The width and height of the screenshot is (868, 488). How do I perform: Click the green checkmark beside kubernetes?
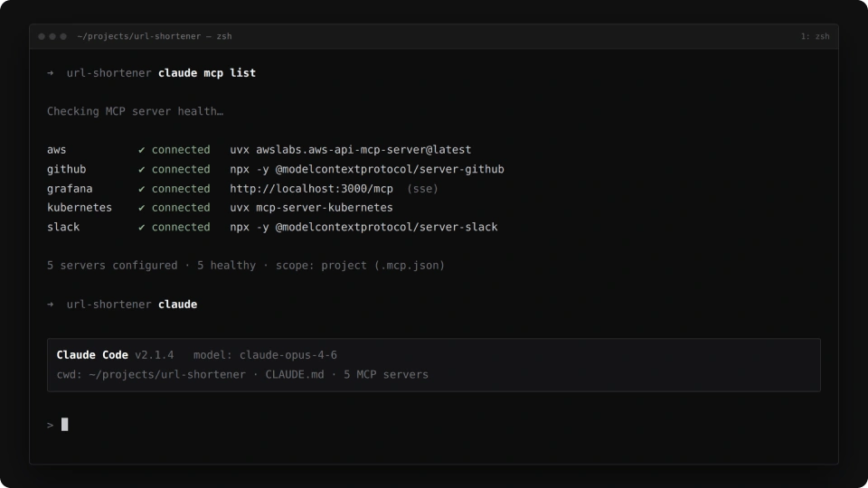click(x=142, y=208)
